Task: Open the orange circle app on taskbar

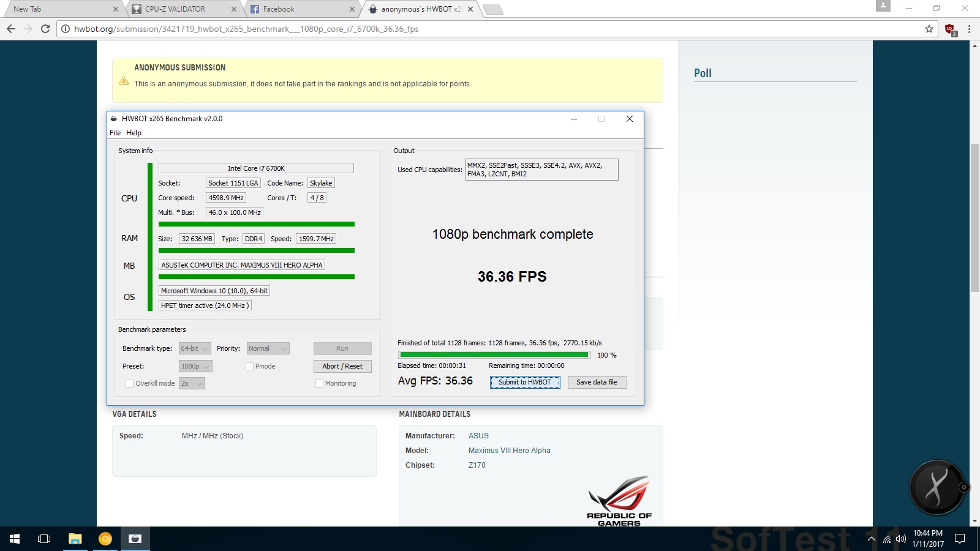Action: coord(105,539)
